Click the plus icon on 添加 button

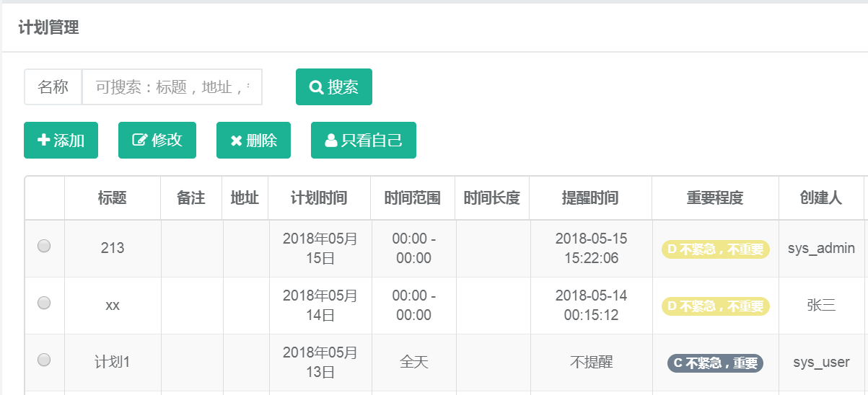point(43,141)
